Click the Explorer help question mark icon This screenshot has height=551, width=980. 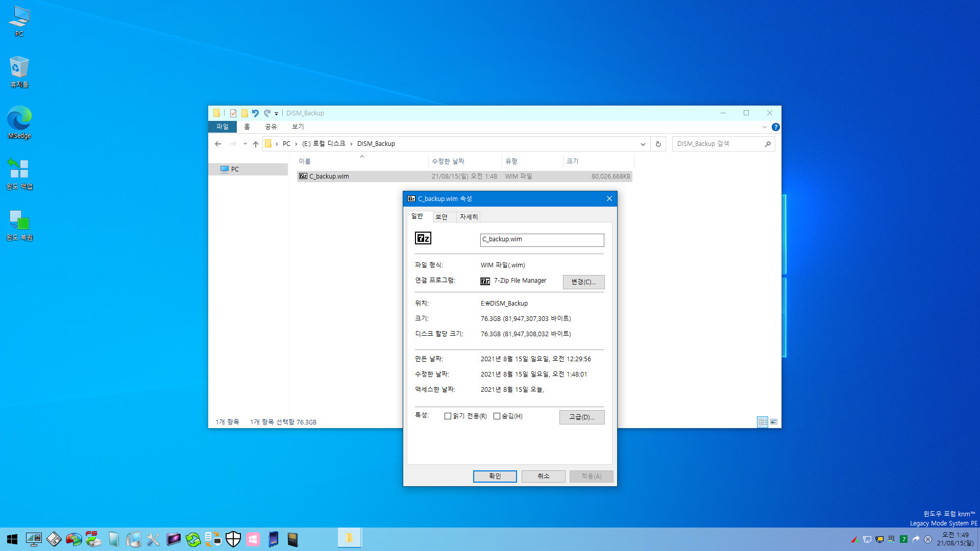click(x=775, y=127)
